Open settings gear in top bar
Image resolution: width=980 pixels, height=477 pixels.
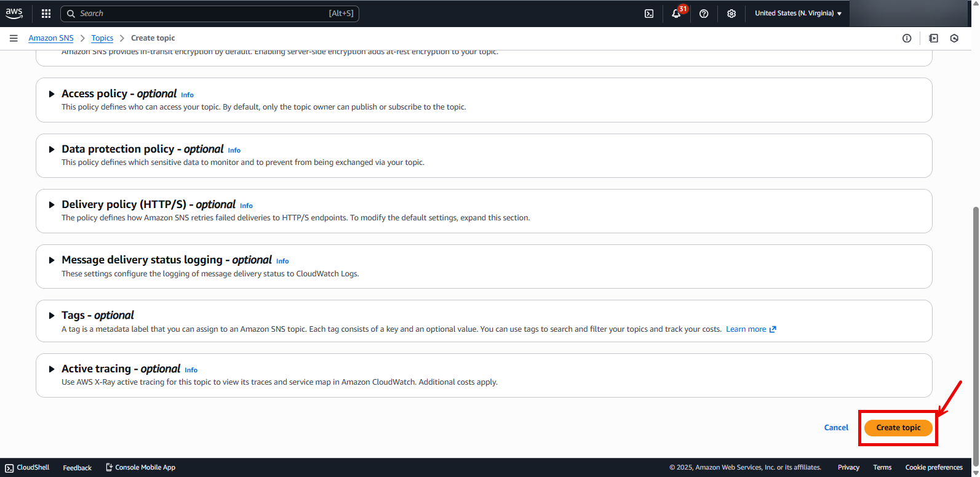[x=731, y=14]
